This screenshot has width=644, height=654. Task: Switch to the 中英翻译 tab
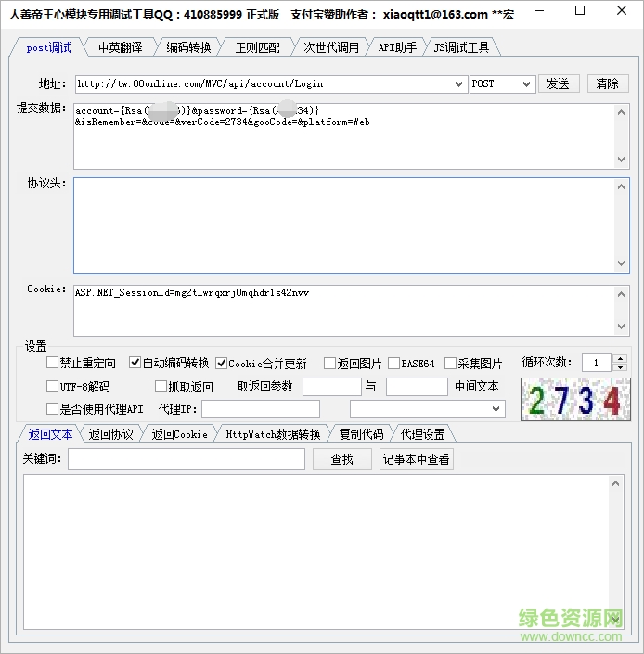coord(120,47)
